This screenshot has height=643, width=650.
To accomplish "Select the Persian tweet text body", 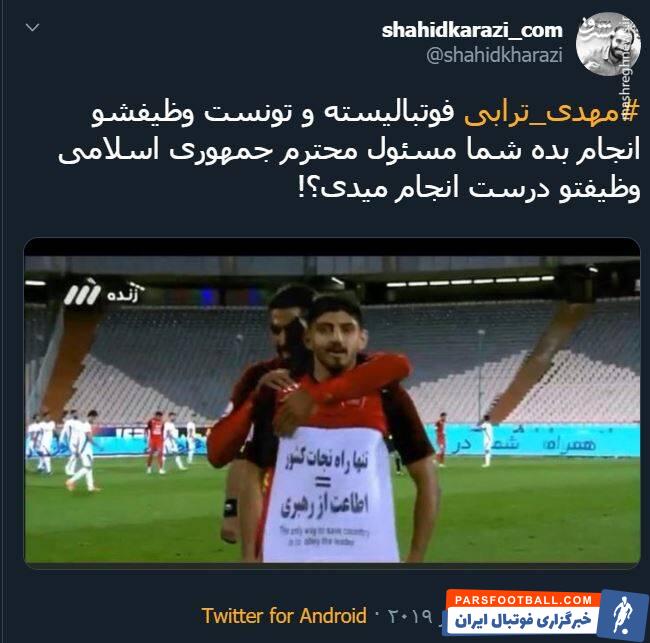I will pos(349,151).
